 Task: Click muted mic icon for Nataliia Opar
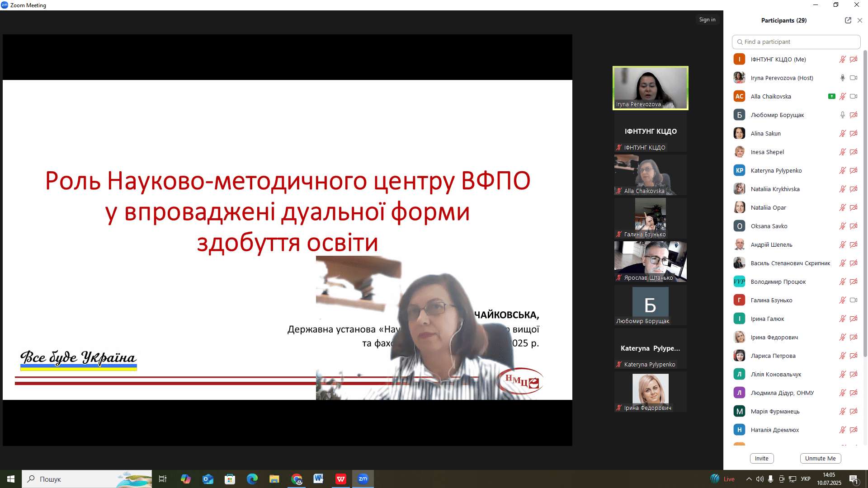pyautogui.click(x=842, y=207)
